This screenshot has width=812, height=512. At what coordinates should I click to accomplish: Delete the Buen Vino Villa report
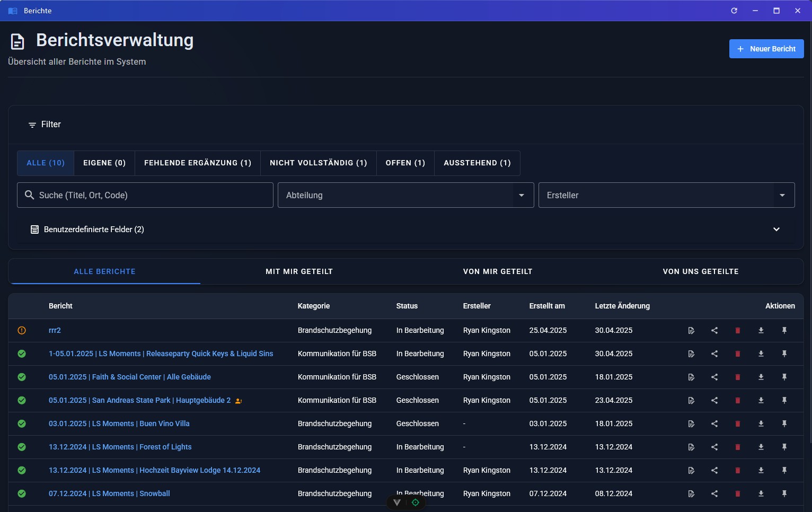coord(738,423)
